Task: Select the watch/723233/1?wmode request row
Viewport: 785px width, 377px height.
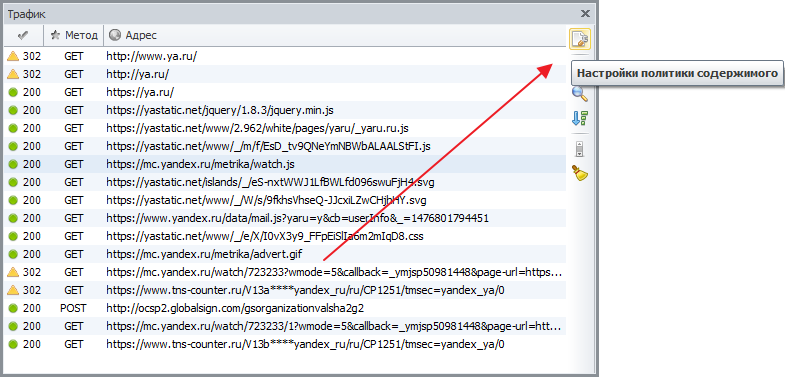Action: 285,326
